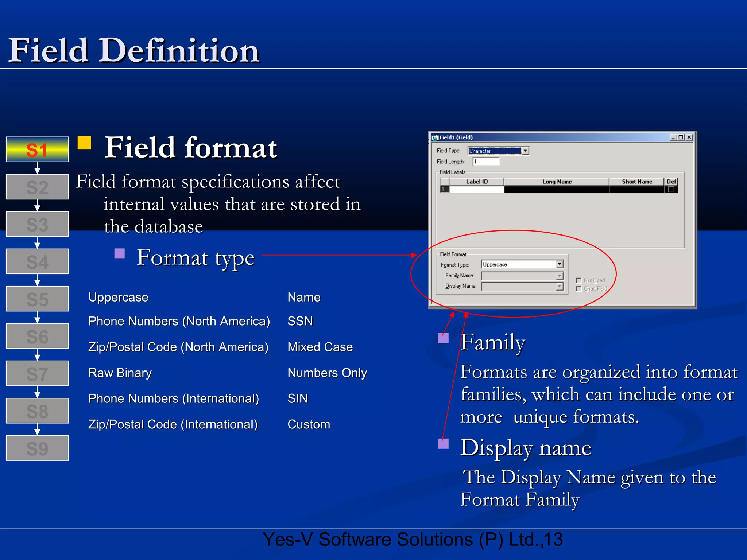
Task: Click the Short Name cell in row 1
Action: tap(637, 189)
